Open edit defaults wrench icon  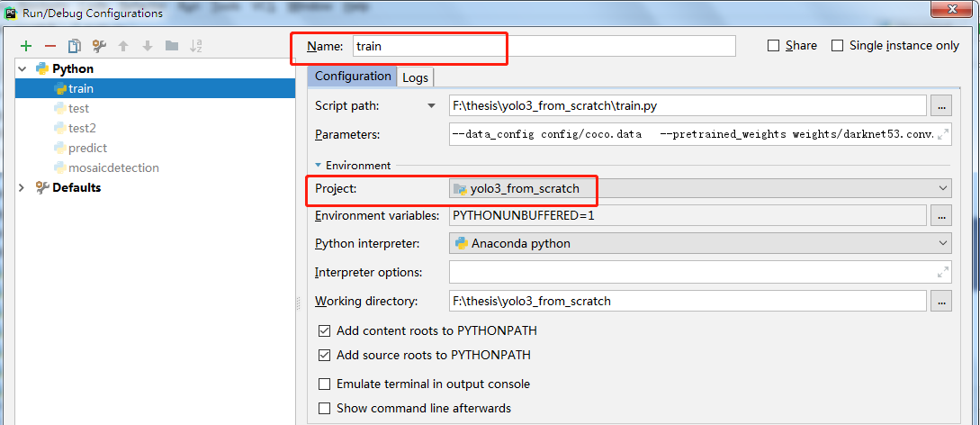(99, 46)
